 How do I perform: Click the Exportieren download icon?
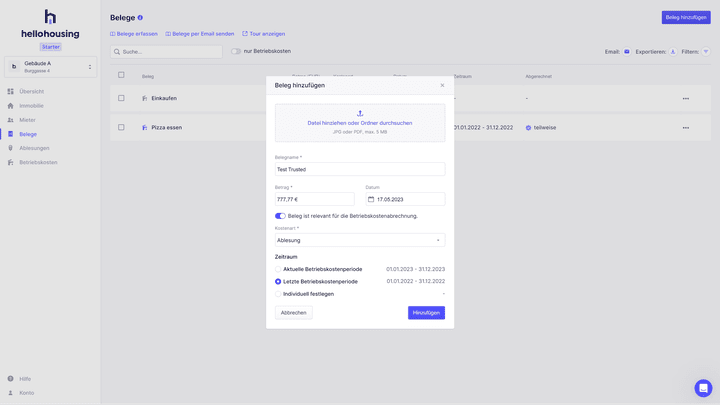tap(673, 51)
